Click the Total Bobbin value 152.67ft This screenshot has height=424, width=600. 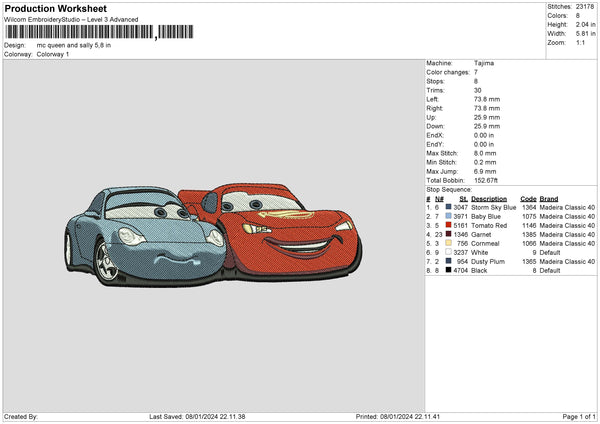tap(486, 180)
